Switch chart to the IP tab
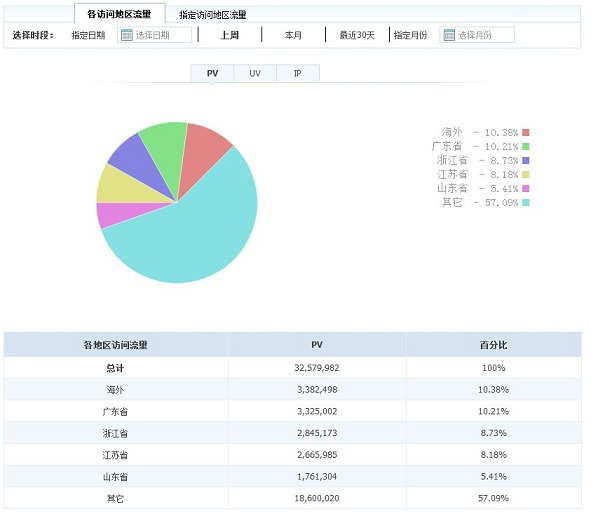Screen dimensions: 591x516 coord(298,73)
